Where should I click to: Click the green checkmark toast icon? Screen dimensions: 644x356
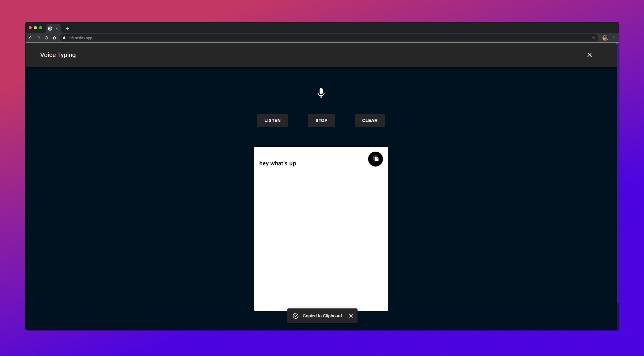296,316
